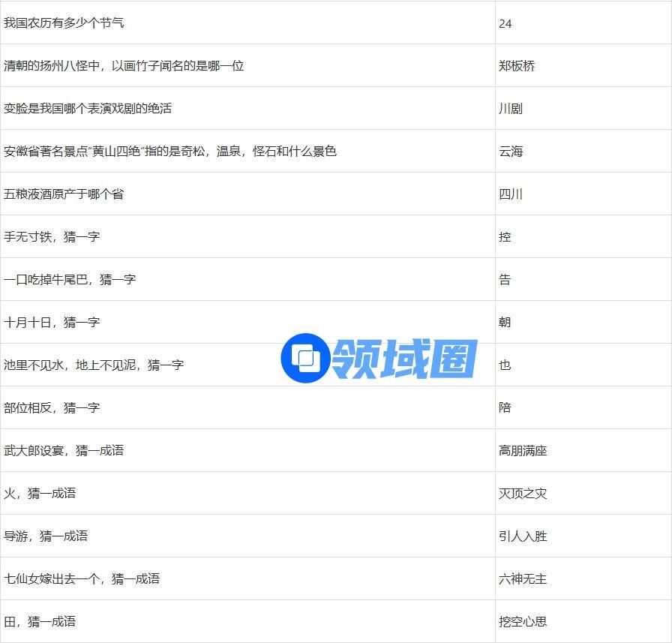This screenshot has height=643, width=672.
Task: Click the answer 灭顶之灾
Action: pos(523,494)
